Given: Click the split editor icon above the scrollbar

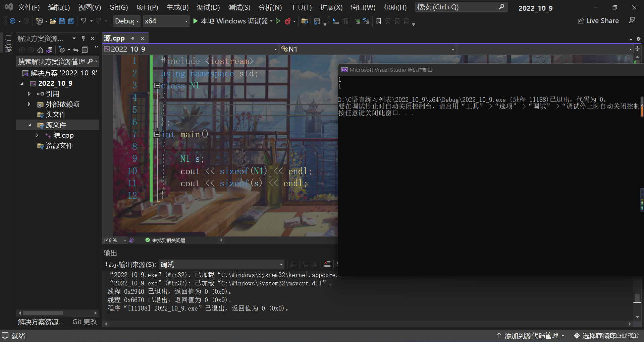Looking at the screenshot, I should coord(637,49).
